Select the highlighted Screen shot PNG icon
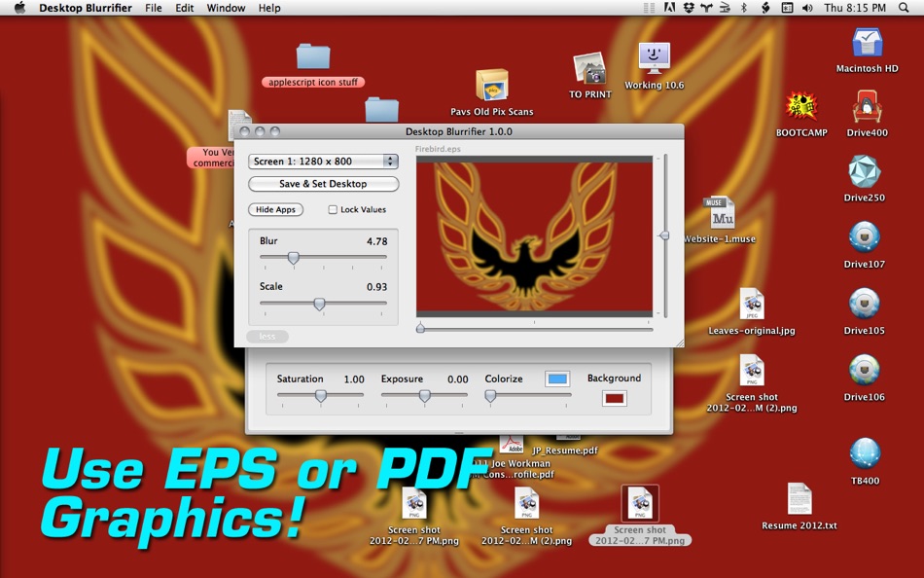This screenshot has height=578, width=924. click(x=640, y=504)
